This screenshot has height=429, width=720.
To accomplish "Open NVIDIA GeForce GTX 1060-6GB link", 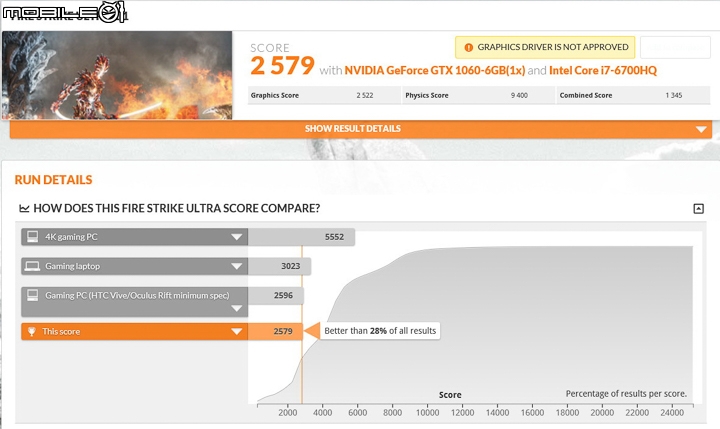I will [434, 70].
